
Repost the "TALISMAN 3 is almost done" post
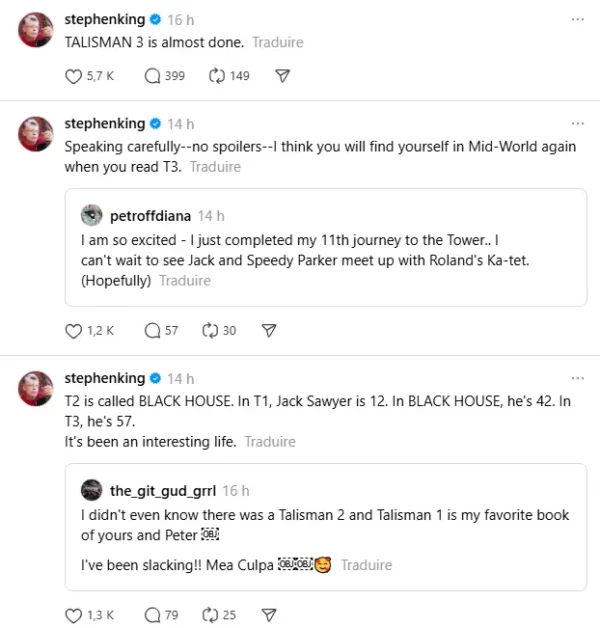pos(216,75)
